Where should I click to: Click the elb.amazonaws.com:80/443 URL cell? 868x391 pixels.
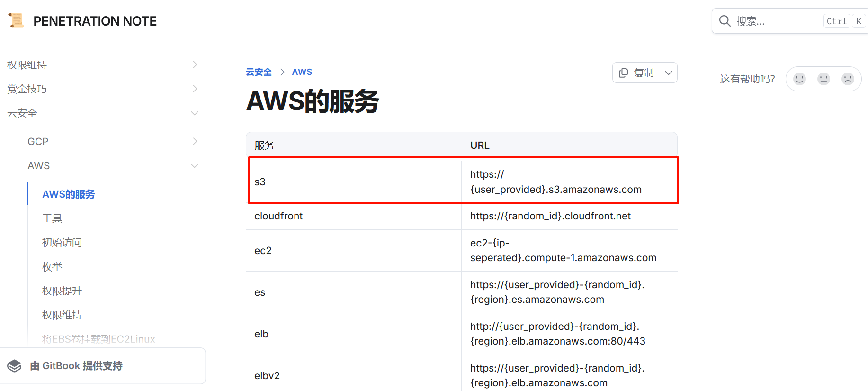tap(570, 334)
